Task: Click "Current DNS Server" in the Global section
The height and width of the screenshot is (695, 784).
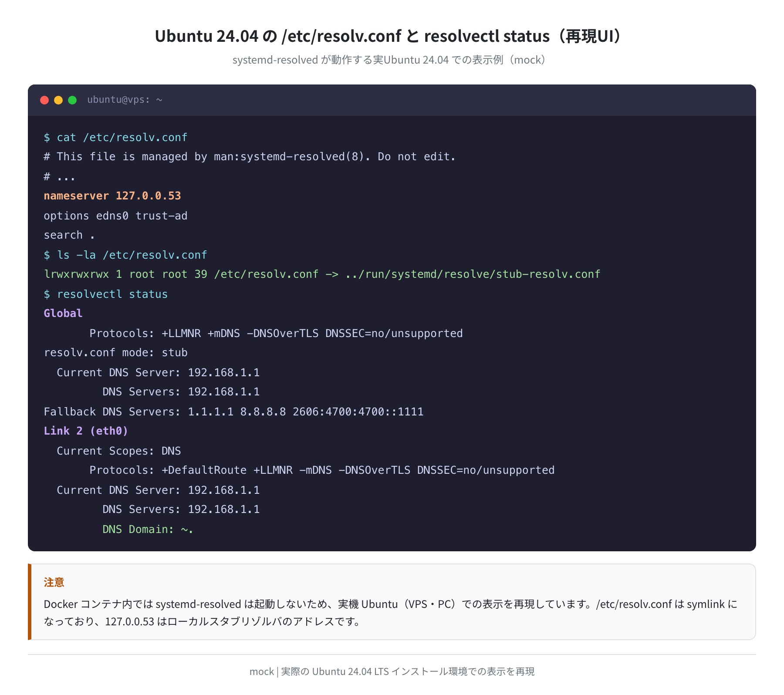Action: point(158,373)
